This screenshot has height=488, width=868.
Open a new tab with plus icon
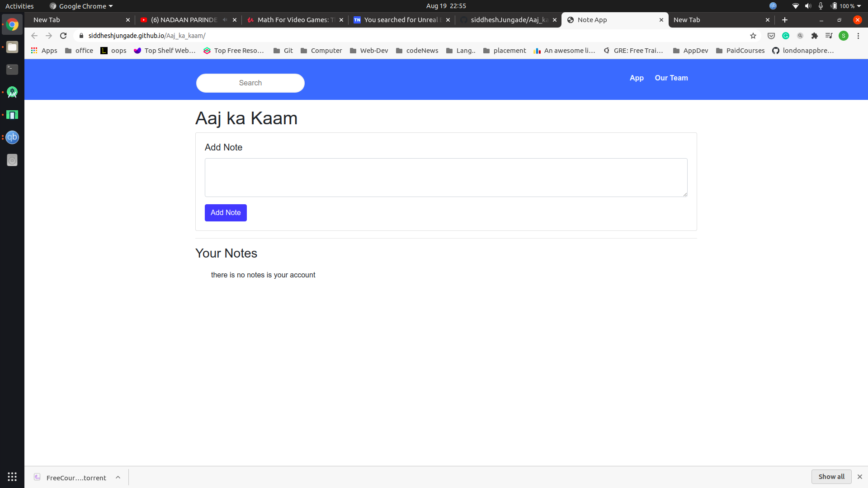785,20
